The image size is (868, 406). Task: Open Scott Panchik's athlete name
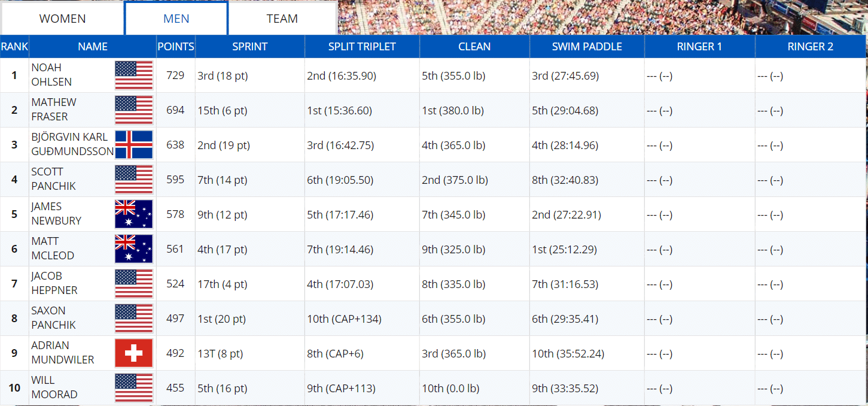53,179
